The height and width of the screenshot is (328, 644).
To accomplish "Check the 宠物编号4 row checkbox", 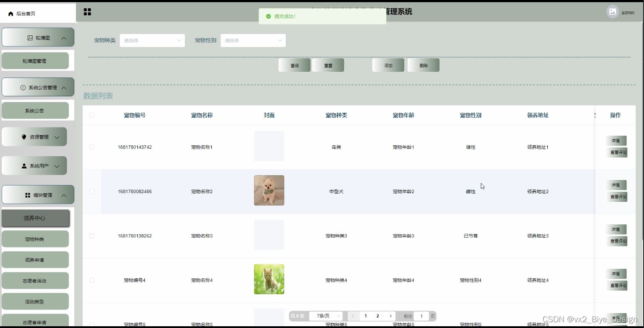I will click(91, 280).
